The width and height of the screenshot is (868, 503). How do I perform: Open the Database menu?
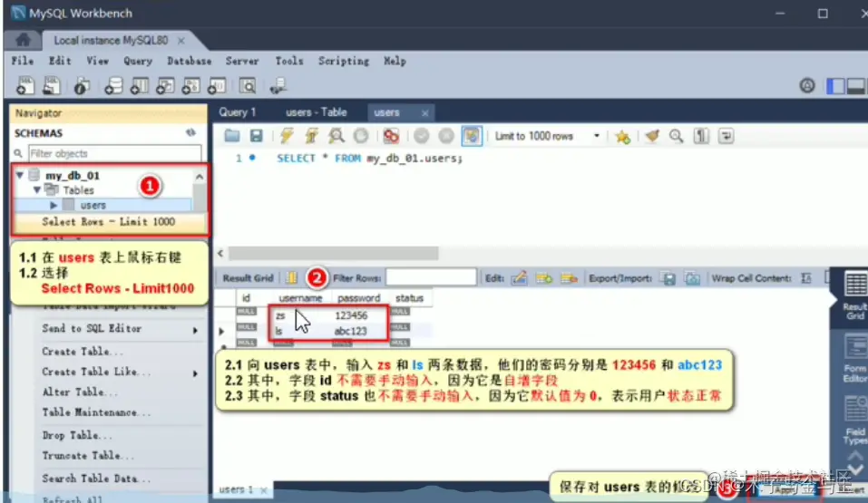click(x=190, y=61)
